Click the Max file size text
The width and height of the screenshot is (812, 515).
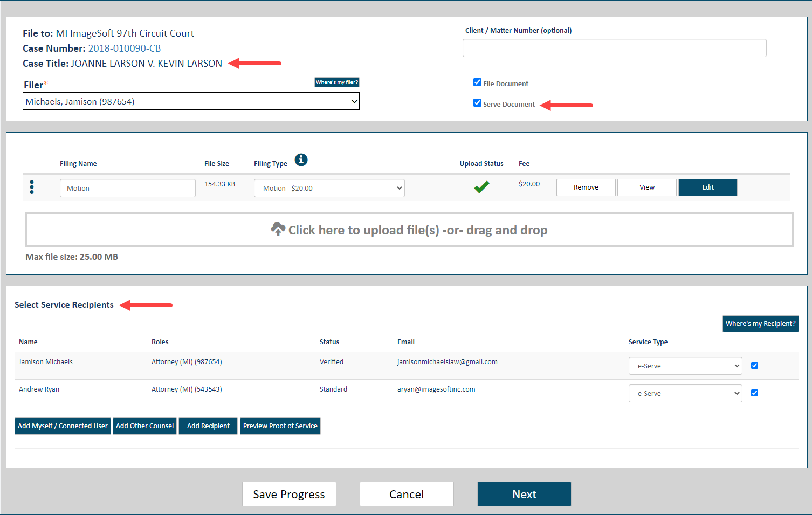pos(72,257)
